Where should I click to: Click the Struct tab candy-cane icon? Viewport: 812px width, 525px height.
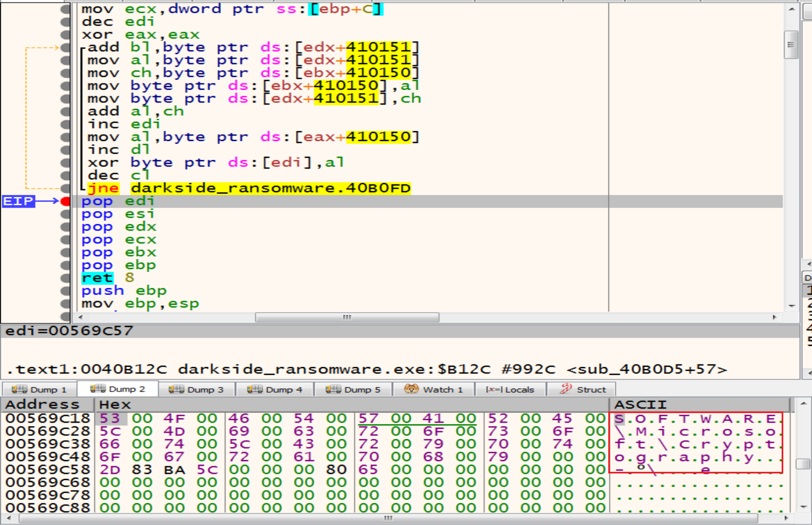(566, 389)
